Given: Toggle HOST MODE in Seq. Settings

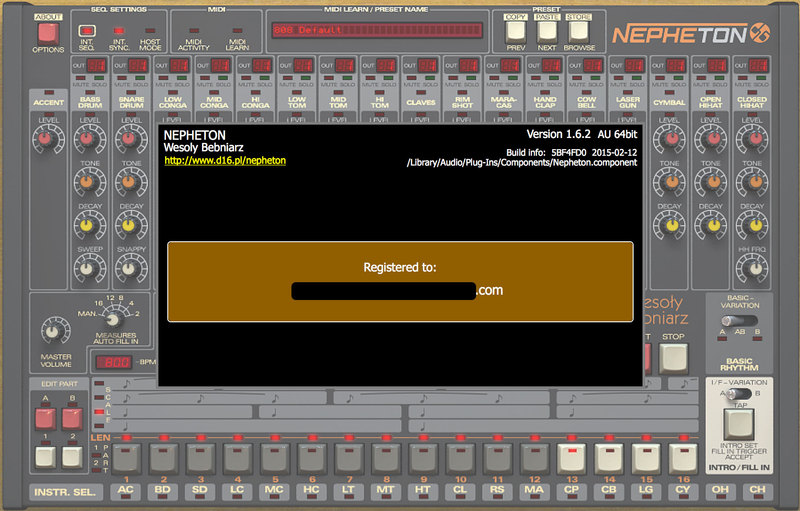Looking at the screenshot, I should [150, 31].
